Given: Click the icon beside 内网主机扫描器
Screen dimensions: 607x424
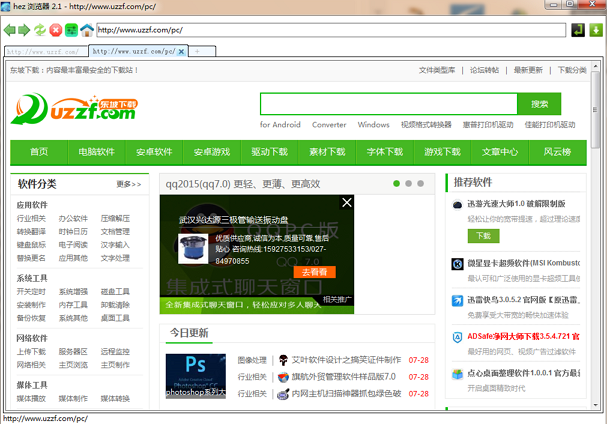Looking at the screenshot, I should 283,394.
